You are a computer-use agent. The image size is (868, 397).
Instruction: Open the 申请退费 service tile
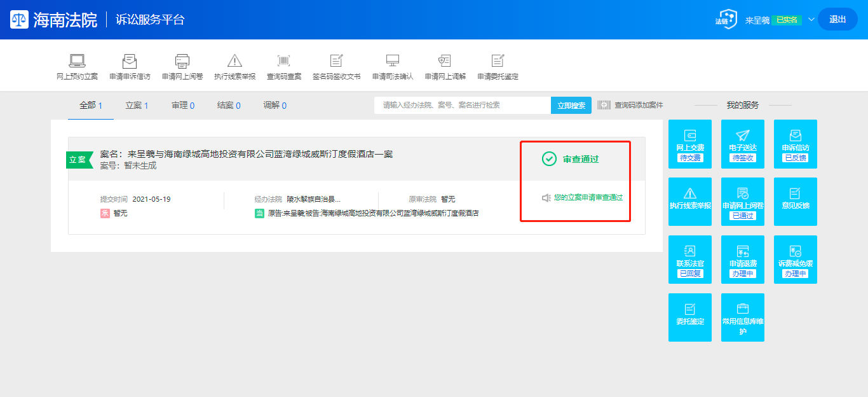pyautogui.click(x=743, y=260)
